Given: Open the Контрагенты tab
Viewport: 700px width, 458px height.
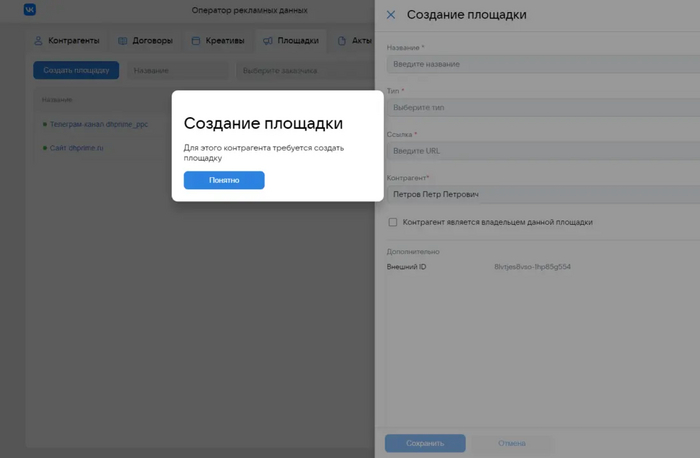Looking at the screenshot, I should [67, 41].
